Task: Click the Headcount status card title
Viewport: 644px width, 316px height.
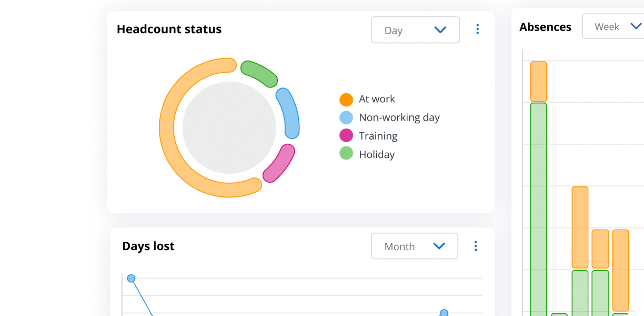Action: [169, 29]
